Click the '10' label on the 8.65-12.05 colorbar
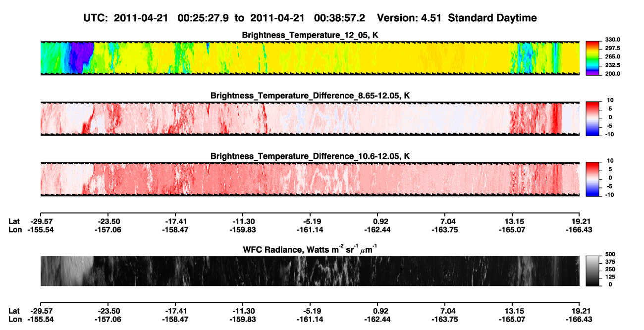 610,100
